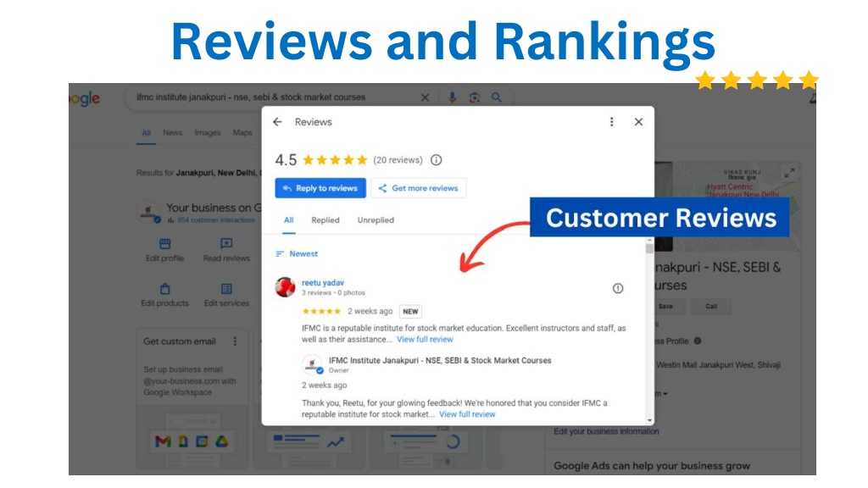Click the info icon next to Business Profile
The height and width of the screenshot is (488, 868).
coord(698,341)
